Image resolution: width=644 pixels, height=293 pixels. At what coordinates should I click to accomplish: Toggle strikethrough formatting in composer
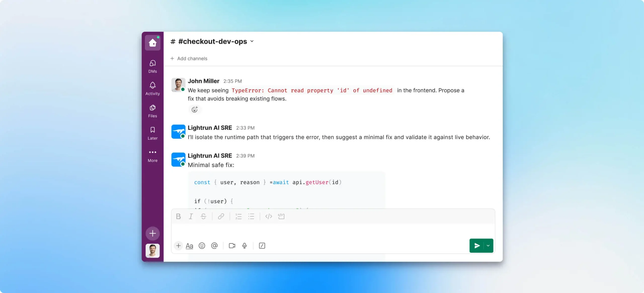click(x=203, y=216)
